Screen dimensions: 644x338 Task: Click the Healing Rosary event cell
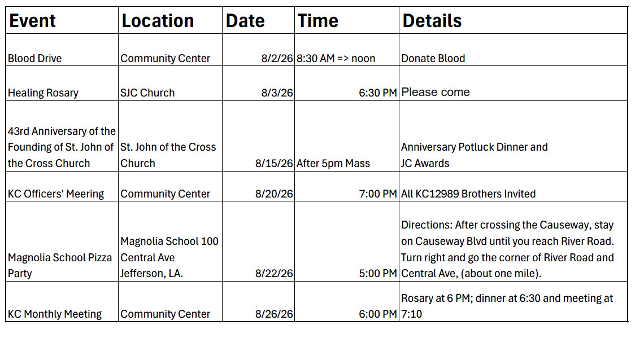pos(62,84)
